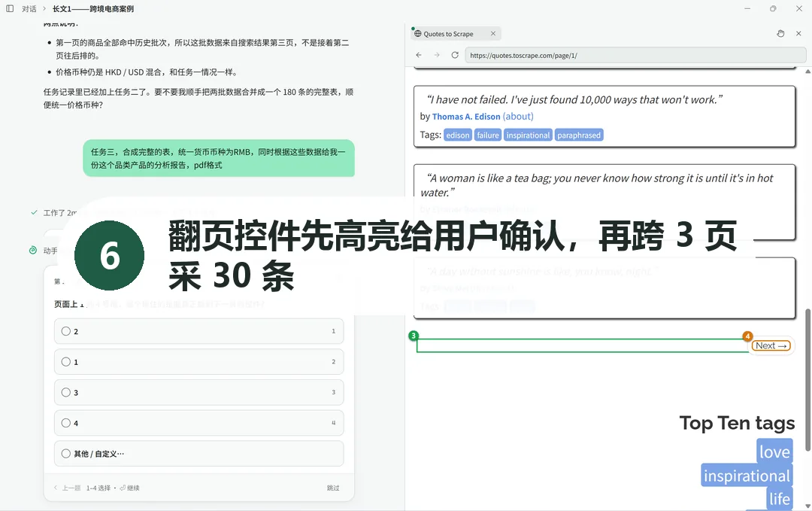
Task: Expand the 工作了 2m progress summary
Action: (60, 212)
